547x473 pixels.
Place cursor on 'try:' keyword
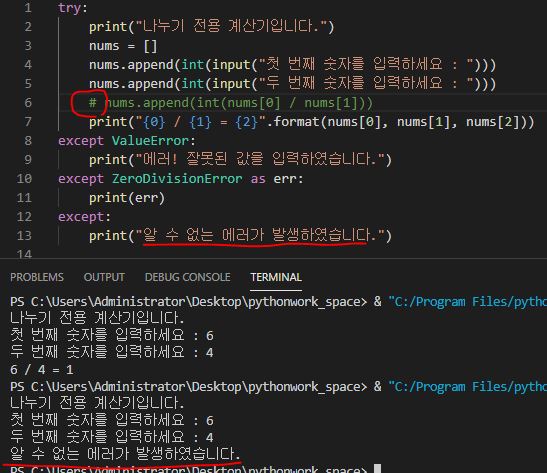pyautogui.click(x=73, y=8)
